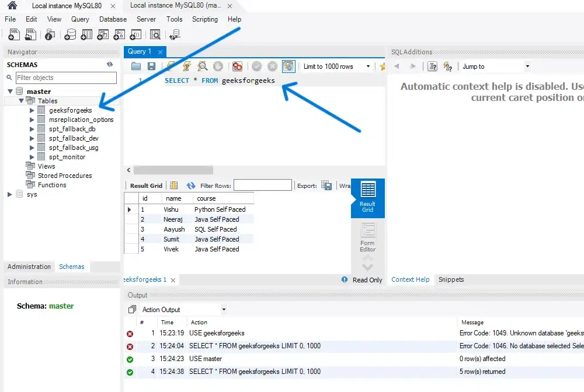Open the Scripting menu
This screenshot has width=584, height=392.
tap(205, 19)
